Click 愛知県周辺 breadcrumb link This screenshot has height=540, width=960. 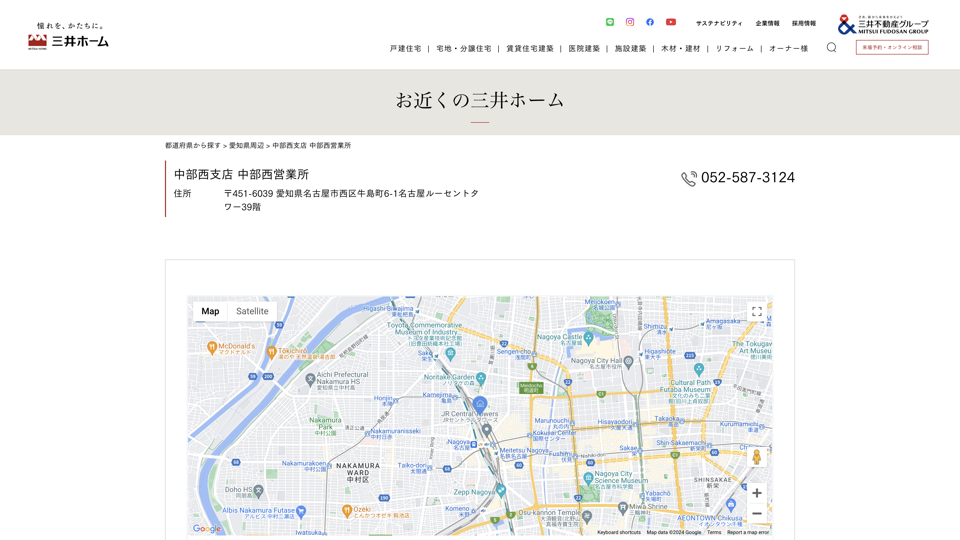click(247, 146)
